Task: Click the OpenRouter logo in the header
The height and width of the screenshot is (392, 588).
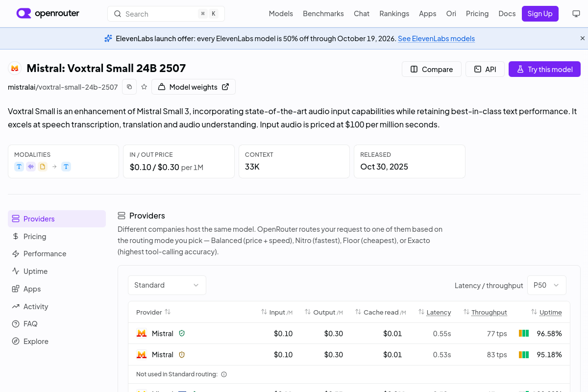Action: pos(48,14)
